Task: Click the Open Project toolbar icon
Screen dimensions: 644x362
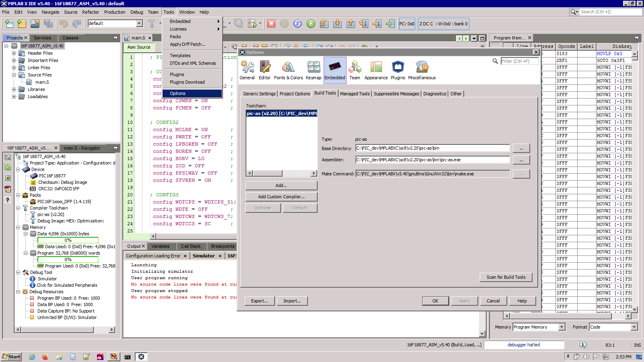Action: click(35, 24)
